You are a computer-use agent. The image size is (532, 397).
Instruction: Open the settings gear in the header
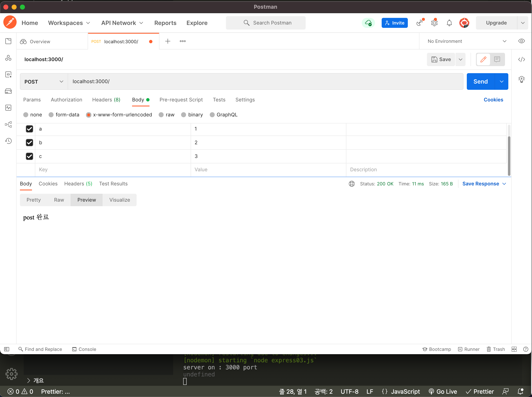(434, 23)
